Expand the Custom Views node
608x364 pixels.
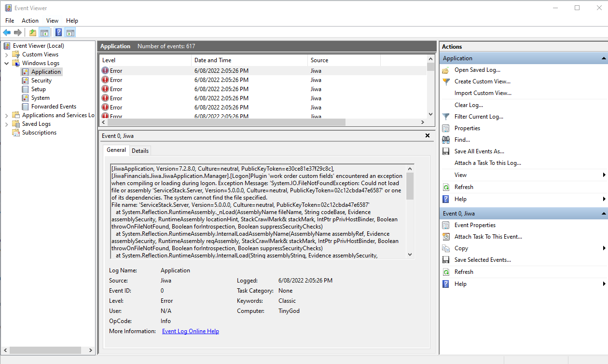point(7,54)
